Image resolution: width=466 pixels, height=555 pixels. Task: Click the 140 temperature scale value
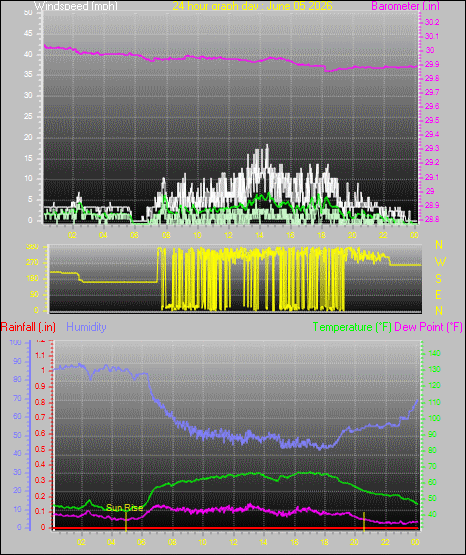[435, 353]
